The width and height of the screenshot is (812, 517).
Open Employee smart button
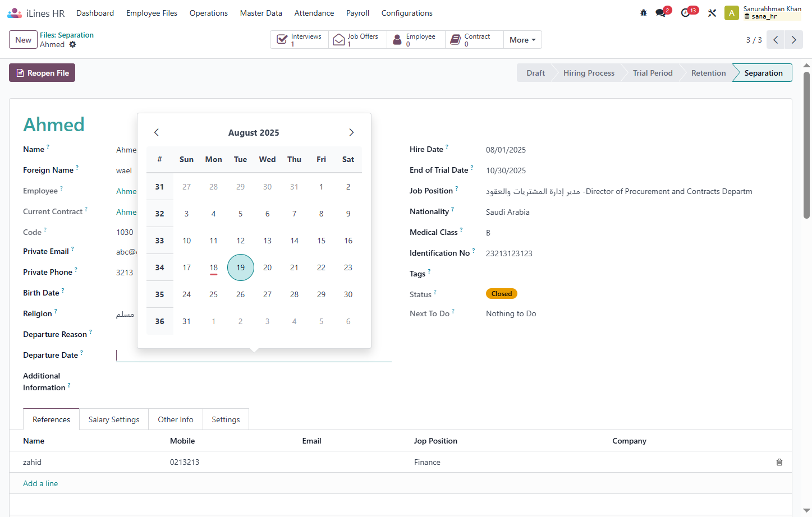coord(416,40)
